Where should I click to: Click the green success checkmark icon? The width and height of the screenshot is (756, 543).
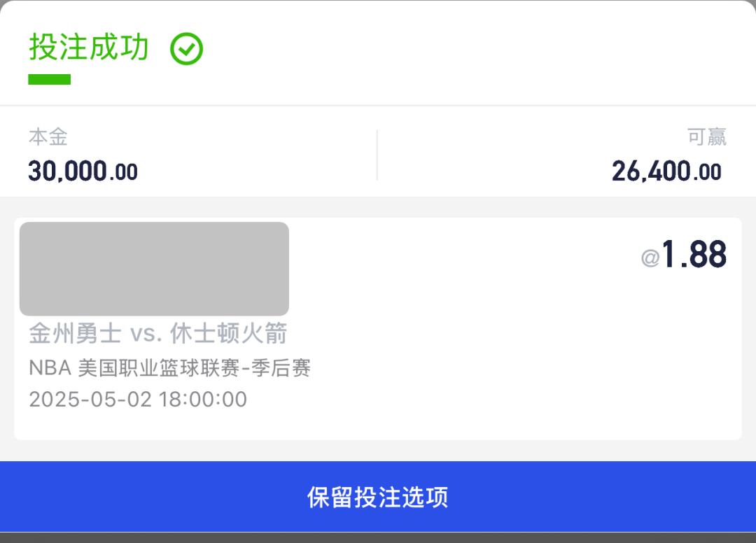(187, 50)
